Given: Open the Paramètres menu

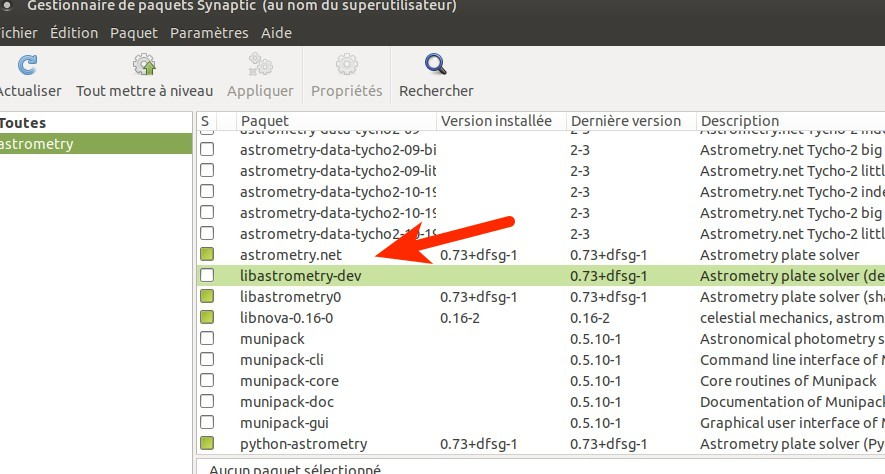Looking at the screenshot, I should pos(209,33).
